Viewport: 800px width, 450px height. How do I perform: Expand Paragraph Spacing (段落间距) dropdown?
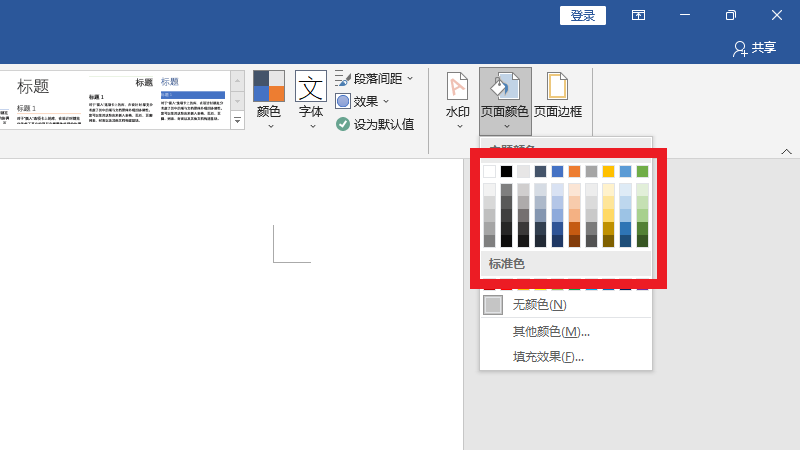pyautogui.click(x=409, y=78)
